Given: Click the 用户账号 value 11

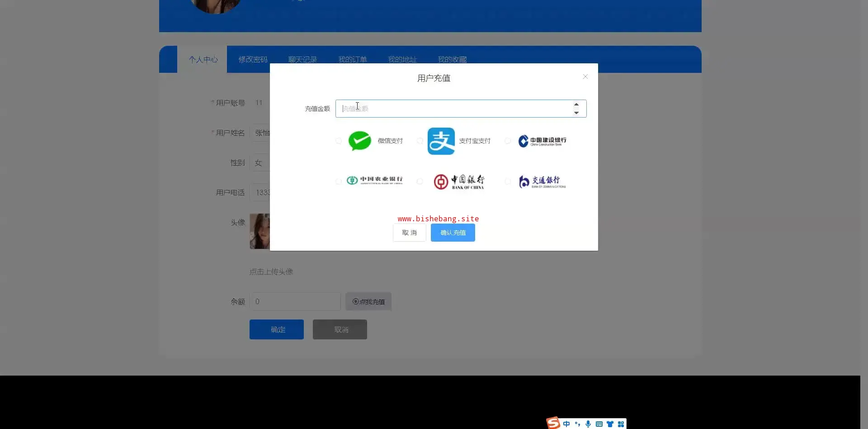Looking at the screenshot, I should pos(259,103).
